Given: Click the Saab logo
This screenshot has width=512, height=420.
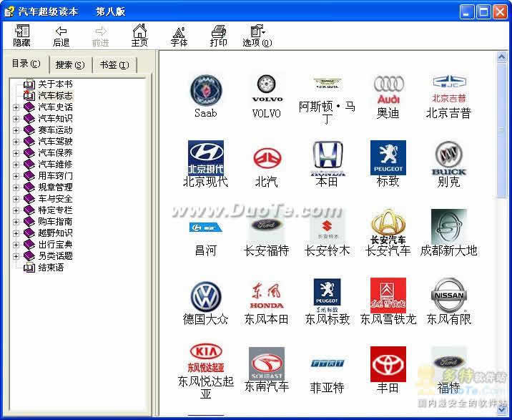Looking at the screenshot, I should 206,90.
